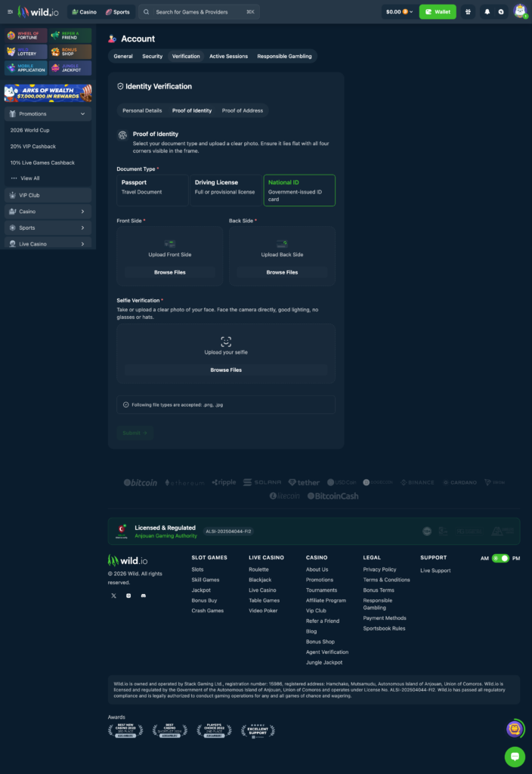Click the mascot rewards icon above chat
This screenshot has width=532, height=774.
515,729
